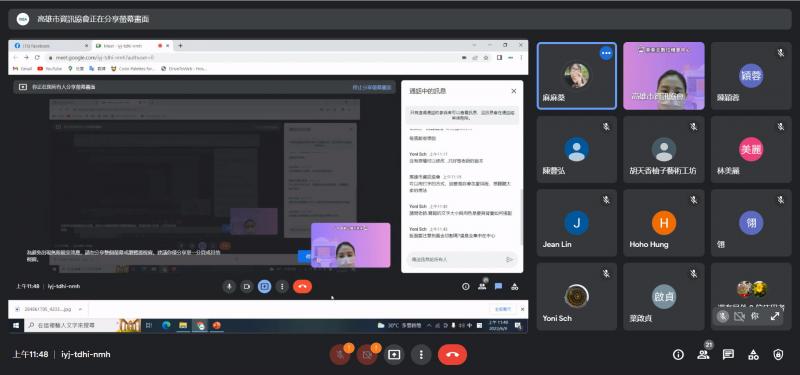
Task: Click the people icon in the shared screen toolbar
Action: pyautogui.click(x=482, y=286)
